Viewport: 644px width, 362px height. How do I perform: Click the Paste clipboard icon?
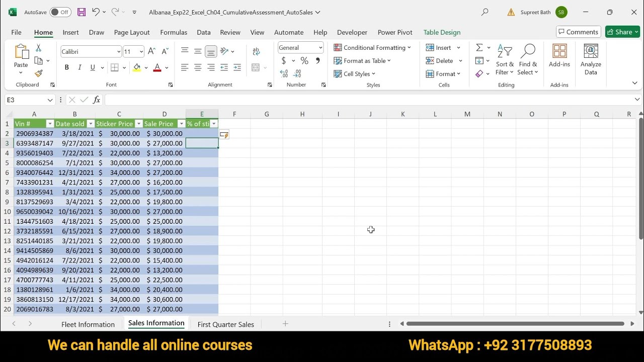[21, 52]
